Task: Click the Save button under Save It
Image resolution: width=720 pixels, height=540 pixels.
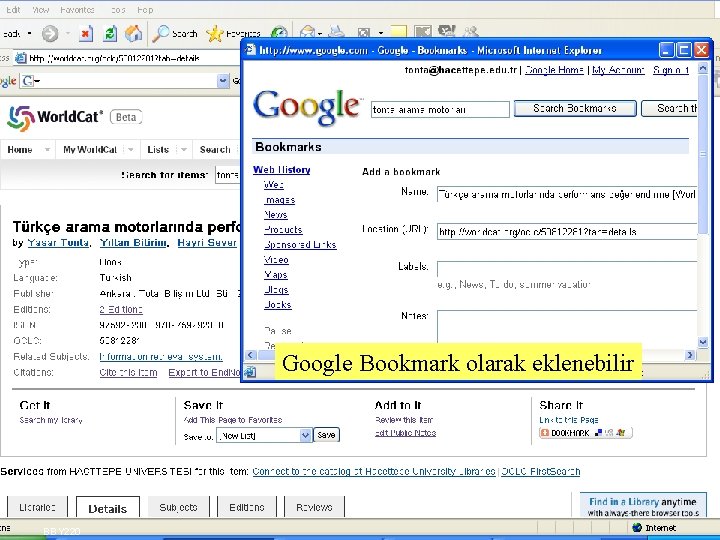Action: [326, 435]
